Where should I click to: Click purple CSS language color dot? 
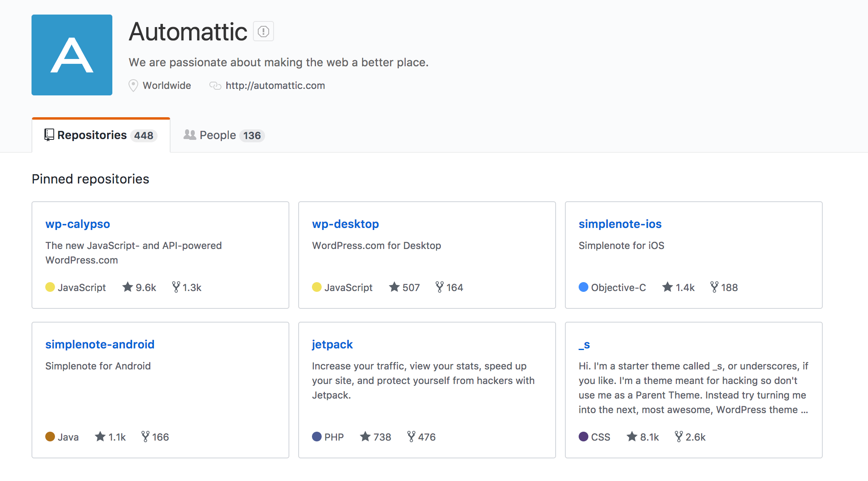pyautogui.click(x=584, y=437)
